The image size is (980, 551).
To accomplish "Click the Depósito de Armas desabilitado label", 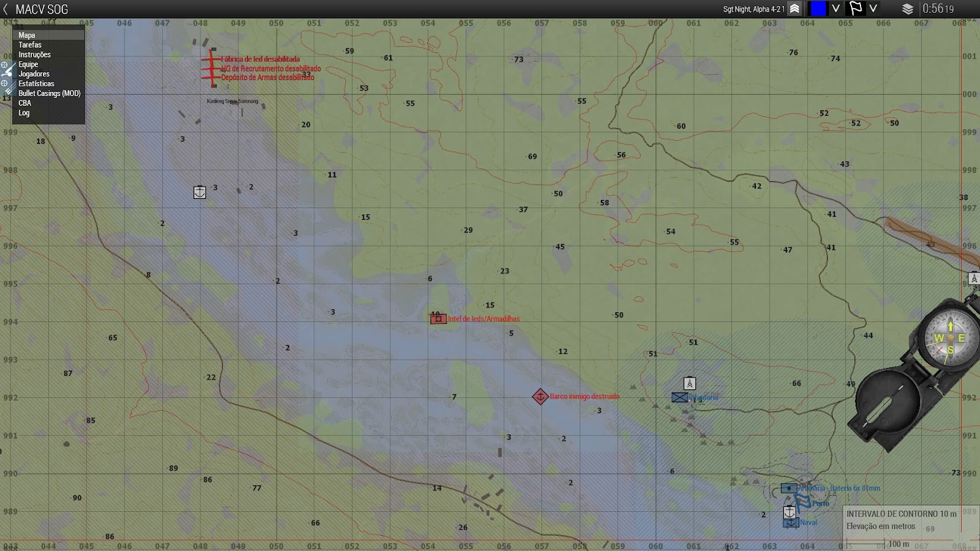I will [x=268, y=78].
